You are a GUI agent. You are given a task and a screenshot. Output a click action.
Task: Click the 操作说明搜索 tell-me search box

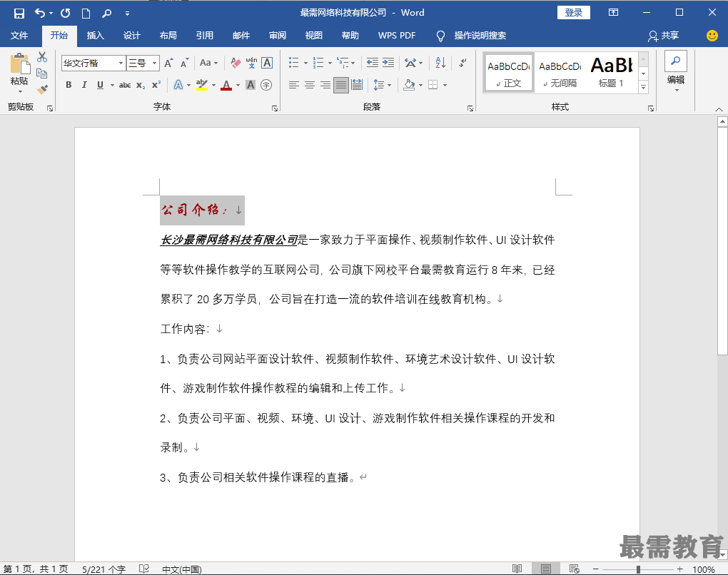(x=480, y=36)
